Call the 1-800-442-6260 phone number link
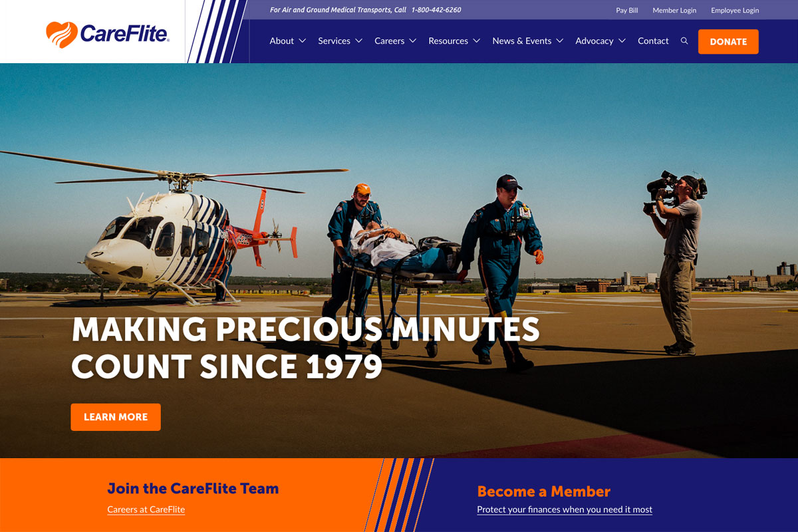Screen dimensions: 798x532 (x=436, y=10)
